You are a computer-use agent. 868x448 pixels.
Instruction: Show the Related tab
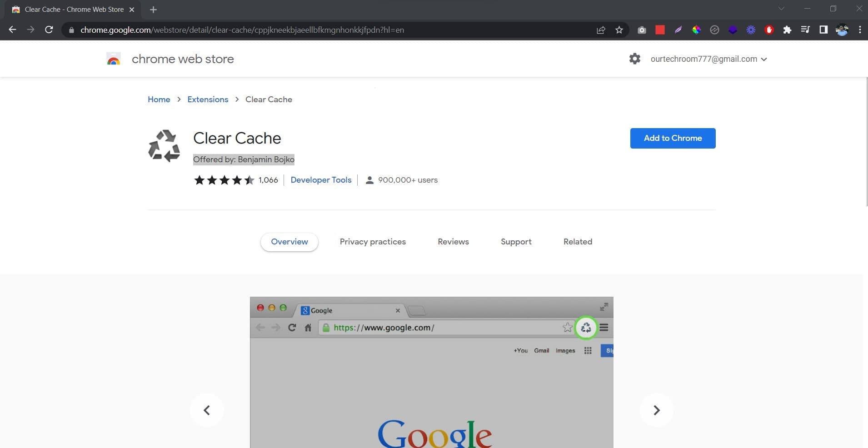tap(578, 242)
